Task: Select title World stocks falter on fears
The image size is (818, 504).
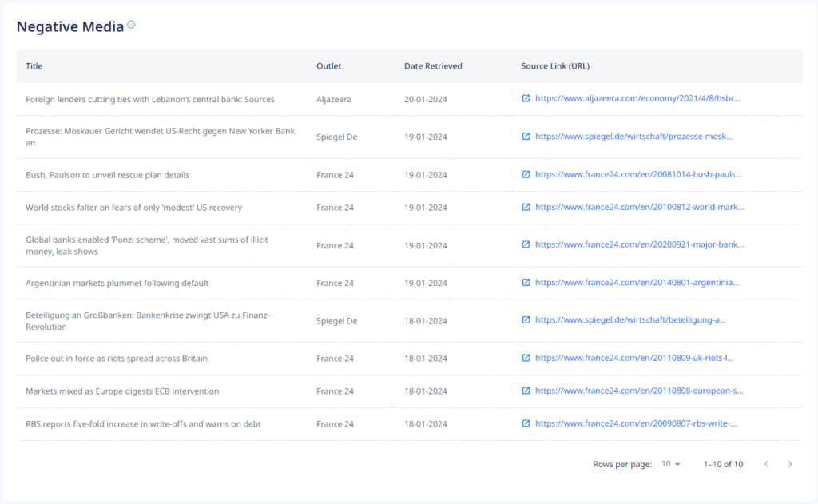Action: [134, 208]
